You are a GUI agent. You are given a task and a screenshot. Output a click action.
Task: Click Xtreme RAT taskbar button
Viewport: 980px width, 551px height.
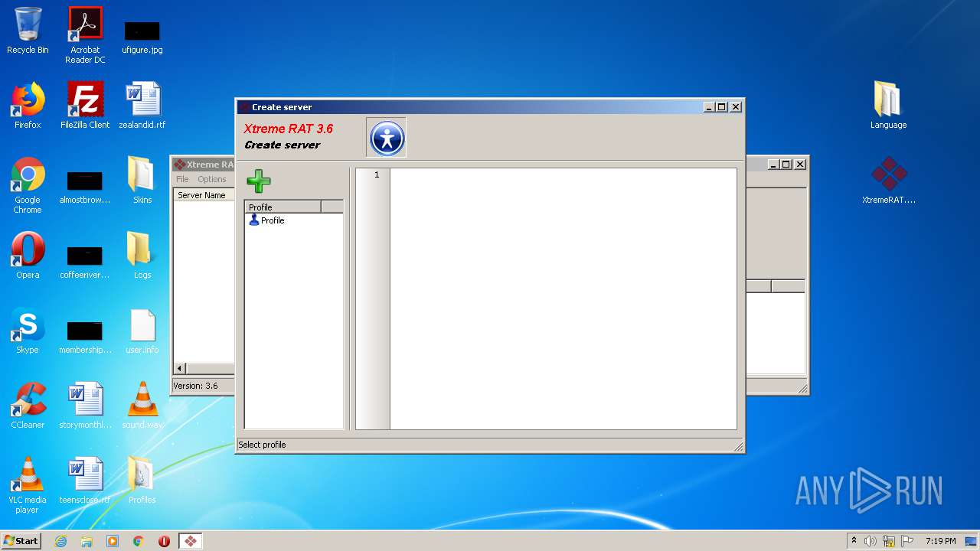[191, 541]
